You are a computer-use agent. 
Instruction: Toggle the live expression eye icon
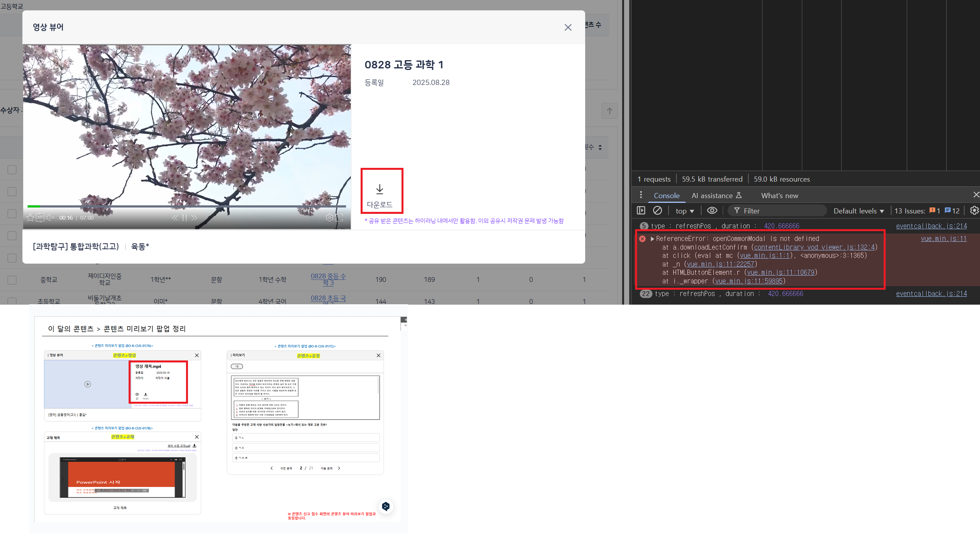(712, 211)
